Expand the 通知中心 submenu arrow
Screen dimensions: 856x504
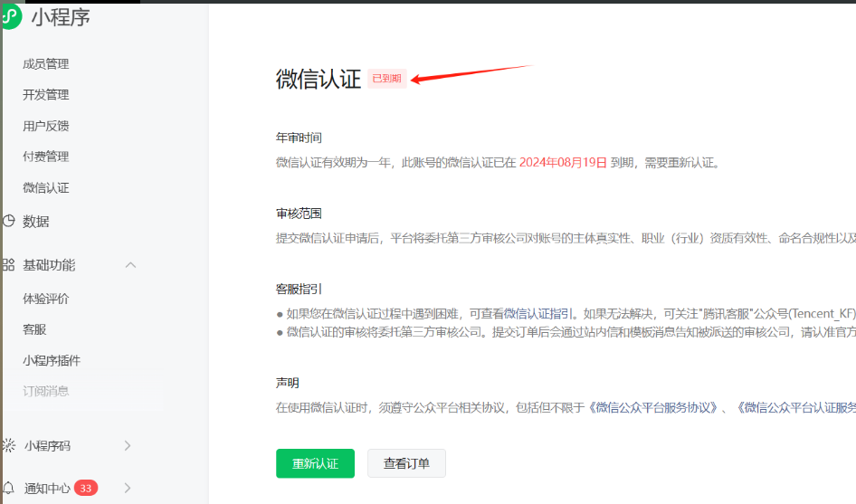pos(128,488)
